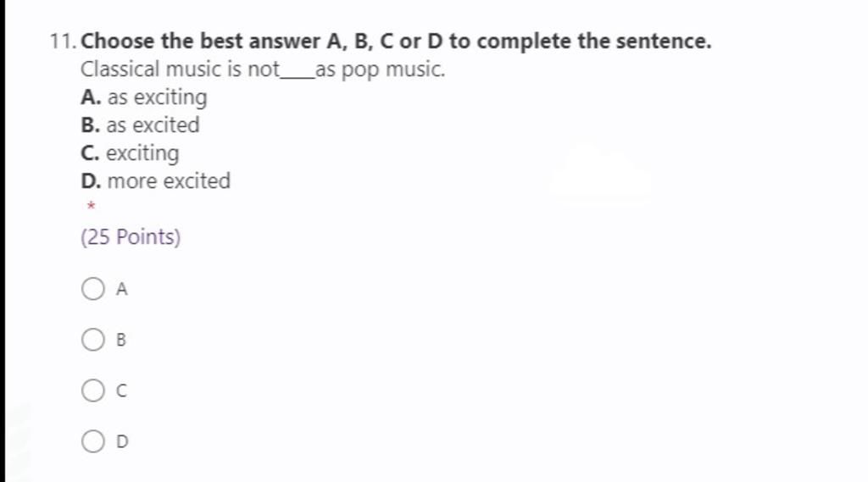
Task: Click the letter A label beside its radio
Action: pyautogui.click(x=122, y=290)
